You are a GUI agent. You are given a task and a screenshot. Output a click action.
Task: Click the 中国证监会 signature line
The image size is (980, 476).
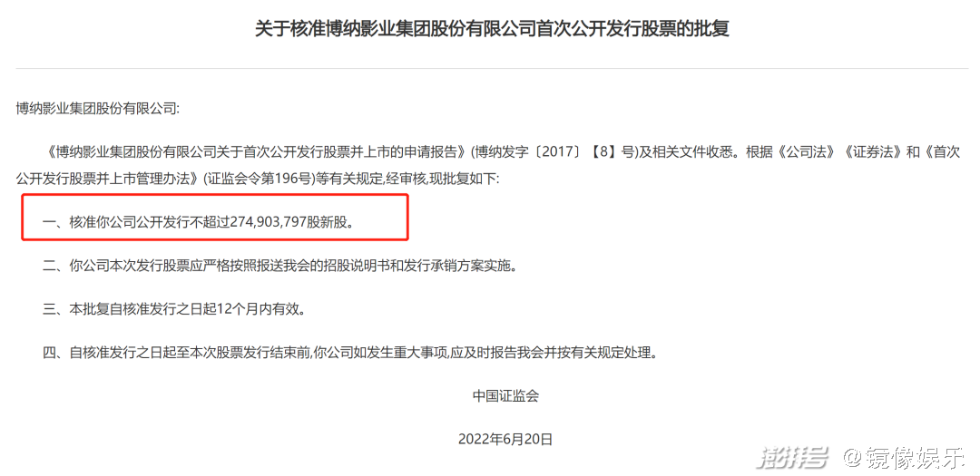pos(505,396)
